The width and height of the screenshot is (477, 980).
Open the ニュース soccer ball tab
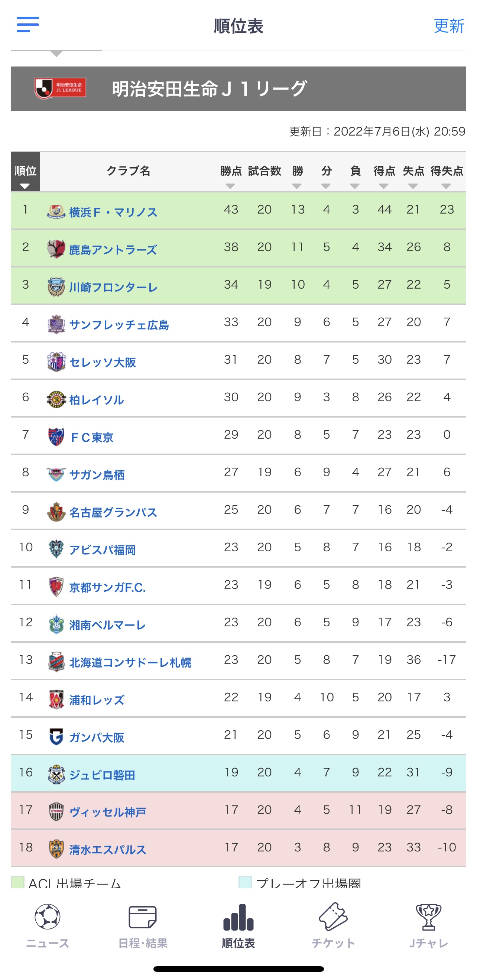coord(48,924)
